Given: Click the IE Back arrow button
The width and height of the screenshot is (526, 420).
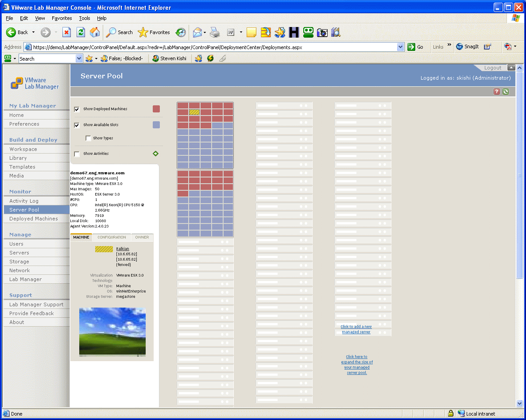Looking at the screenshot, I should point(11,32).
